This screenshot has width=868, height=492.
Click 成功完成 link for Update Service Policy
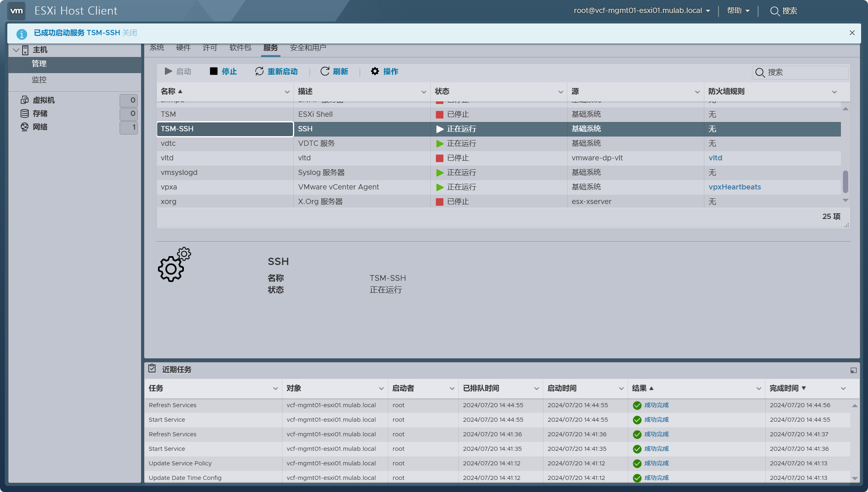point(657,463)
